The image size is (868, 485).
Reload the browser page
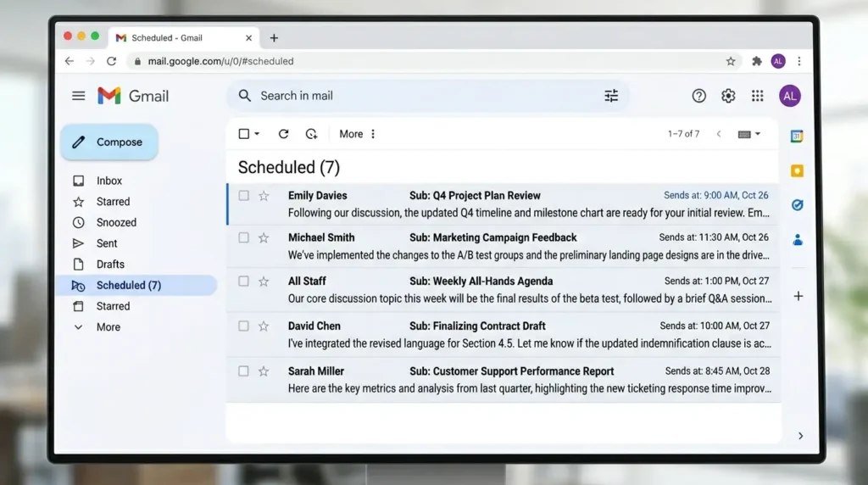[111, 61]
